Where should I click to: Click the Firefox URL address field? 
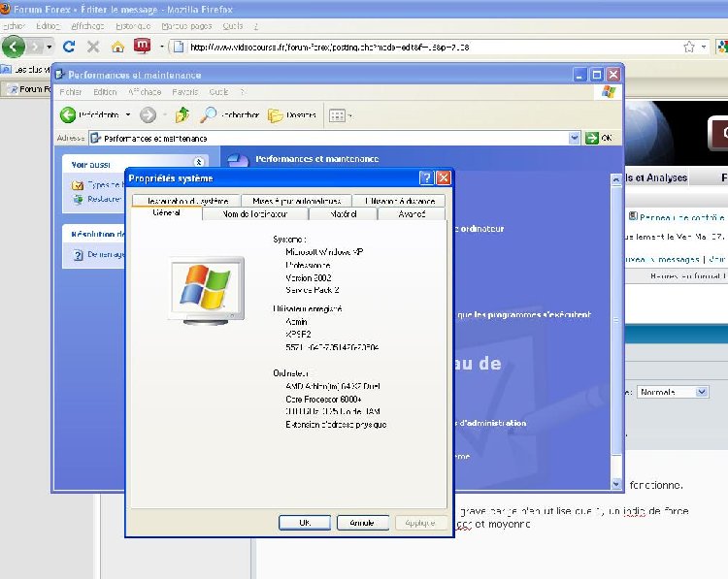(x=427, y=47)
